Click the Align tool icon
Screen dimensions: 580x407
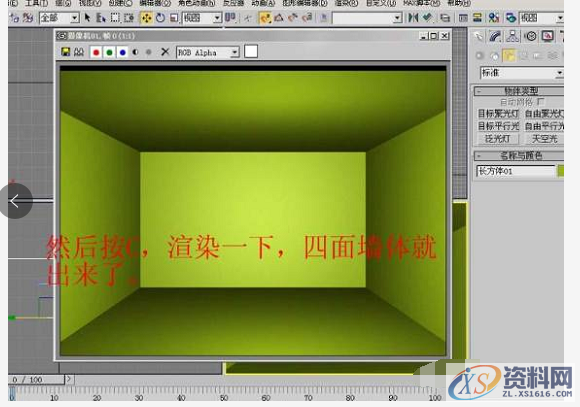[x=428, y=17]
